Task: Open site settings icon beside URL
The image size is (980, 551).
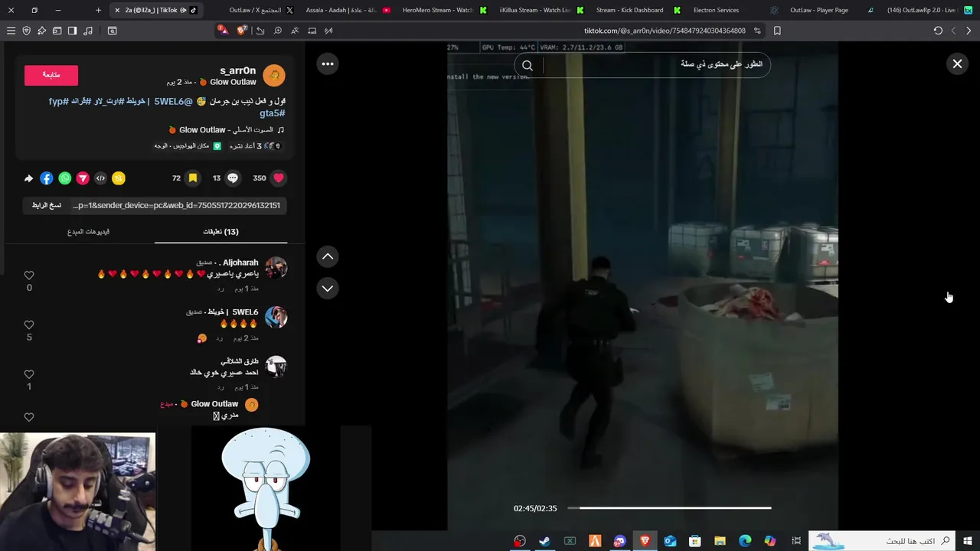Action: coord(757,31)
